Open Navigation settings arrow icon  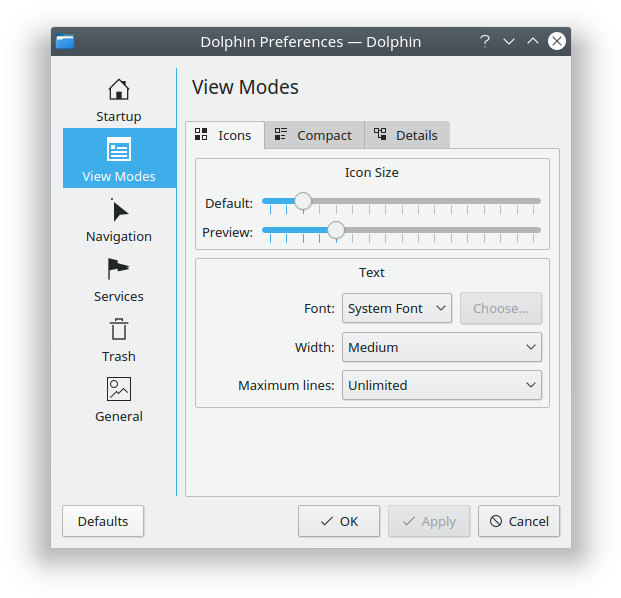119,210
